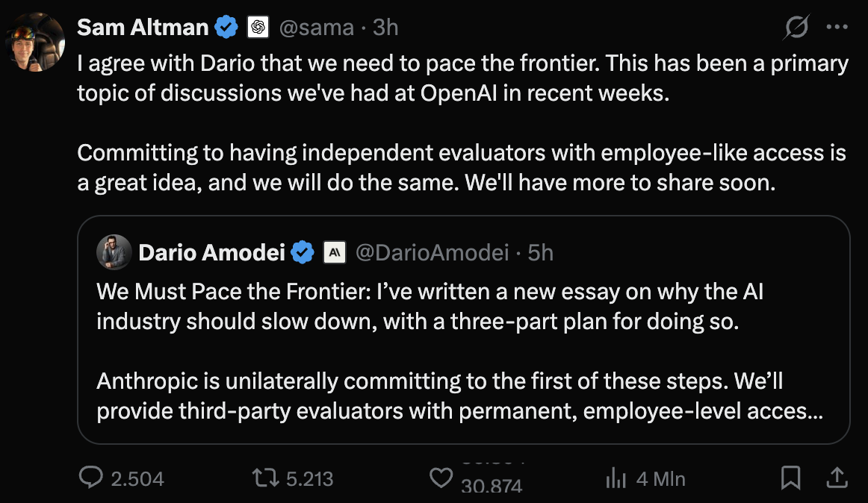Reply using the comment bubble icon
868x503 pixels.
(x=91, y=478)
